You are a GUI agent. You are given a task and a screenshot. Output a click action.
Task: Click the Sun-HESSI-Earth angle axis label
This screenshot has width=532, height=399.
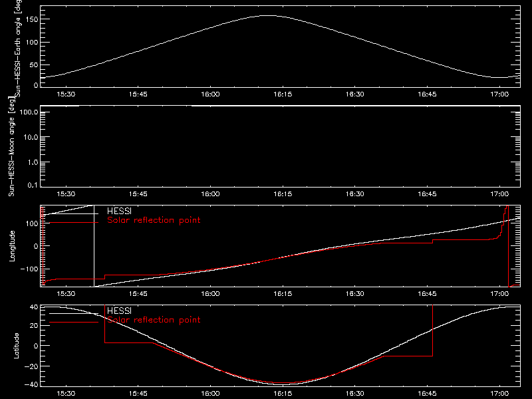pos(18,48)
